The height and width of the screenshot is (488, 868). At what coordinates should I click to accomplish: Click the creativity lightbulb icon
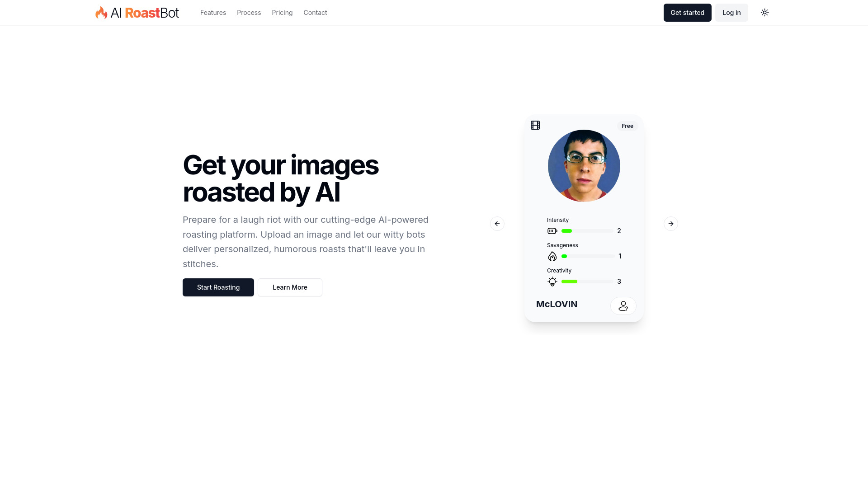pos(552,281)
